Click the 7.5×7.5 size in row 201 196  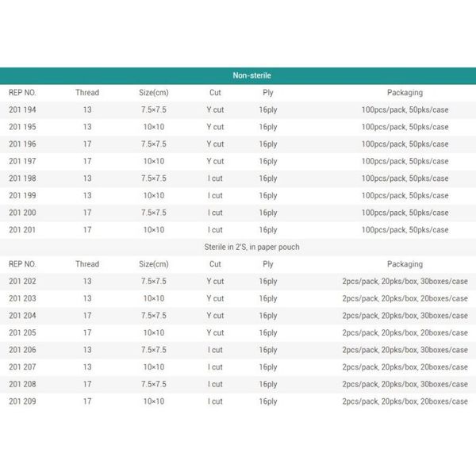(x=154, y=144)
